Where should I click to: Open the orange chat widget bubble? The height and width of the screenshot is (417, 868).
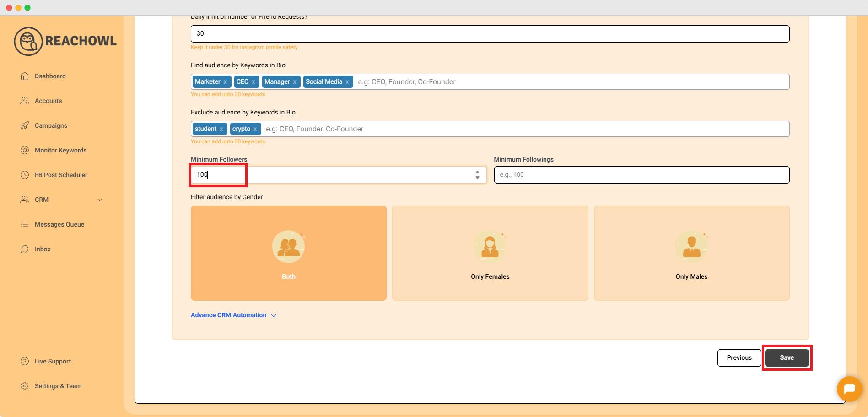849,389
